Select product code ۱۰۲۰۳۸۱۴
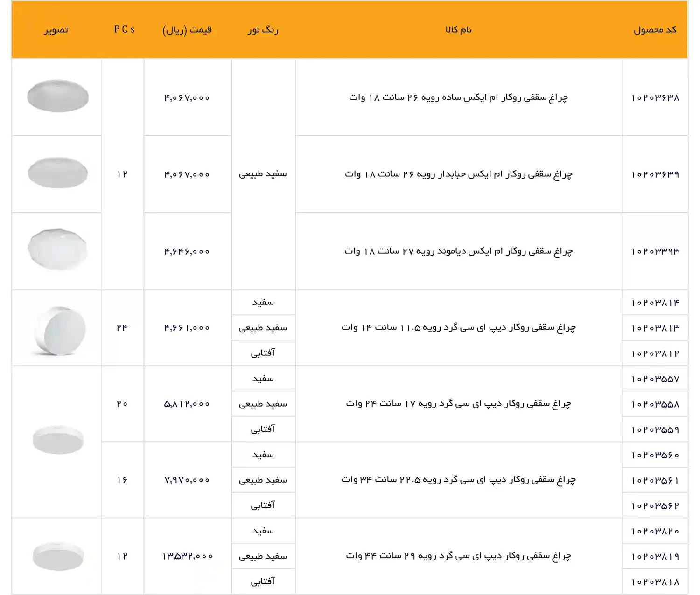Image resolution: width=700 pixels, height=595 pixels. [655, 302]
